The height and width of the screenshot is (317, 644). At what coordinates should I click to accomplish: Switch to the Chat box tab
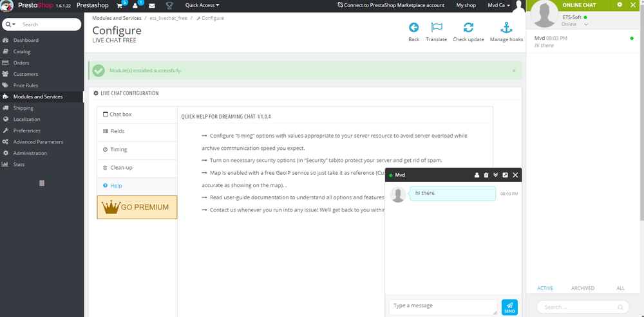click(x=137, y=114)
